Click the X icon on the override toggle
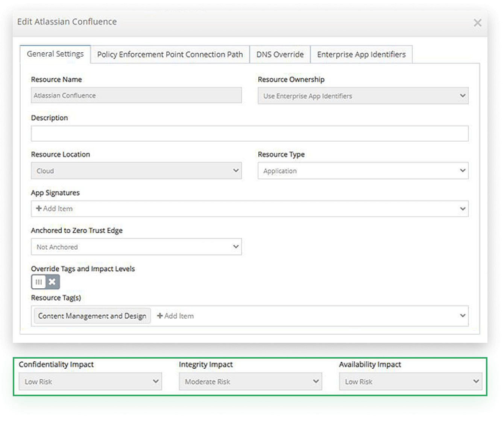This screenshot has height=421, width=504. tap(52, 282)
